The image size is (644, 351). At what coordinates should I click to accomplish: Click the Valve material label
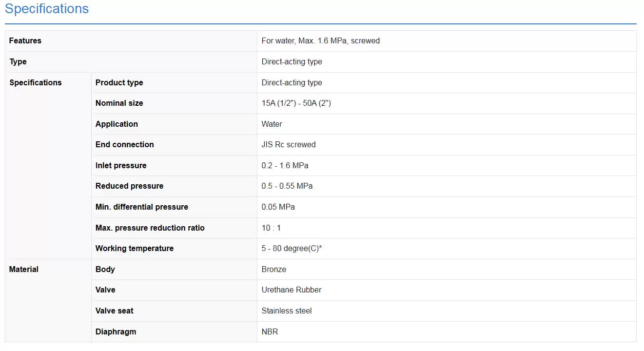[x=105, y=290]
